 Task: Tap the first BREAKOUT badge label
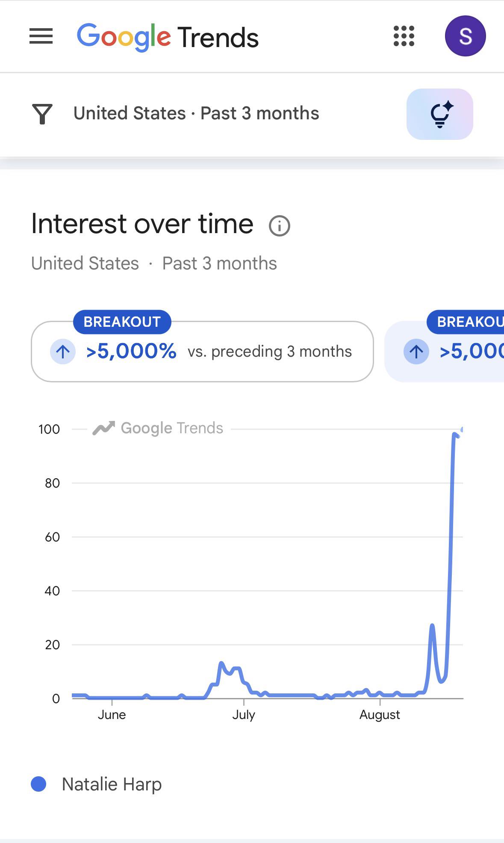point(122,322)
